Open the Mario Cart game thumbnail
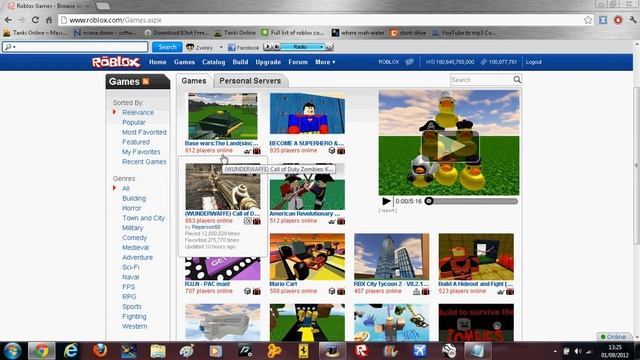The image size is (640, 360). [307, 257]
